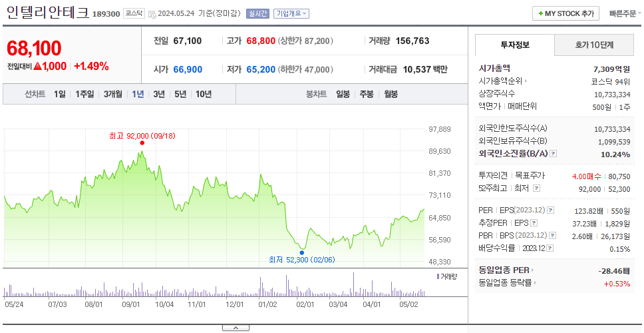This screenshot has height=333, width=644.
Task: Select the 3개월 line chart period
Action: (x=113, y=94)
